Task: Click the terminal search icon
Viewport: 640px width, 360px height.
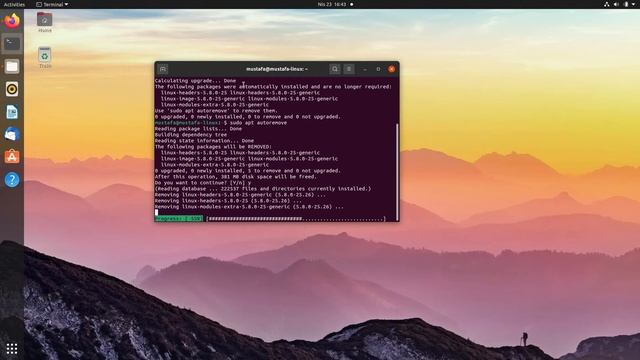Action: 335,69
